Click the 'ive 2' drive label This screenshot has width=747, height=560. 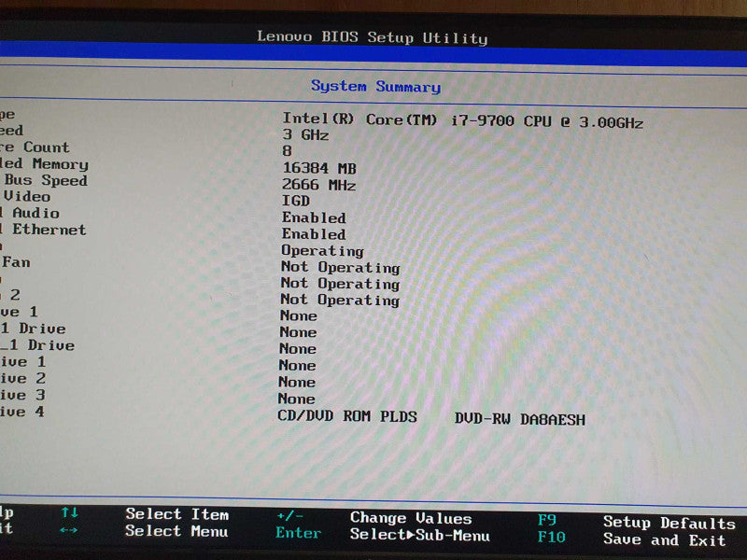[22, 378]
